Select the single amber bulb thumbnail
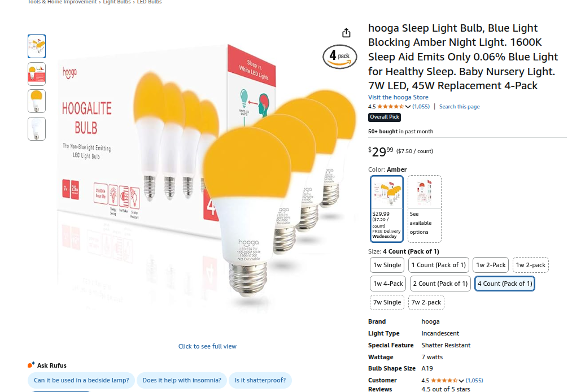The image size is (572, 392). click(37, 101)
